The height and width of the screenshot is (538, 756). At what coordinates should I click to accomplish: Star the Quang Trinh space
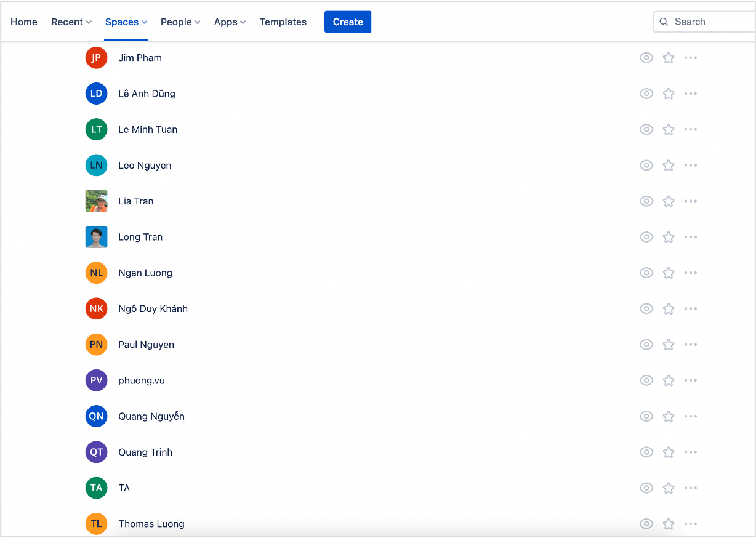click(x=669, y=452)
